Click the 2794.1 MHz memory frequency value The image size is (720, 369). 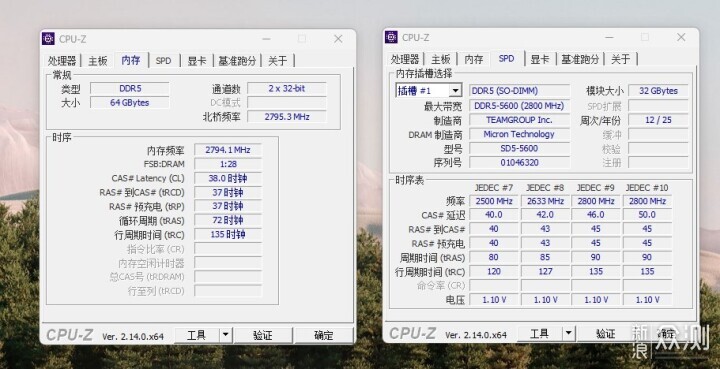coord(228,150)
